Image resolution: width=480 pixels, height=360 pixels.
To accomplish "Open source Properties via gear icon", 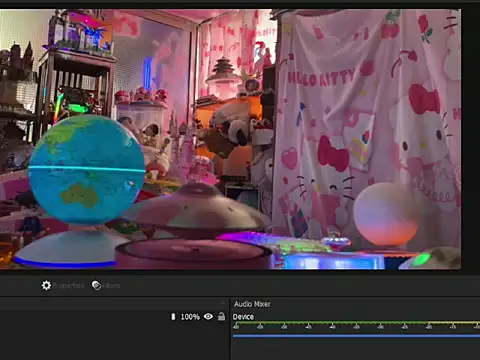I will point(46,285).
